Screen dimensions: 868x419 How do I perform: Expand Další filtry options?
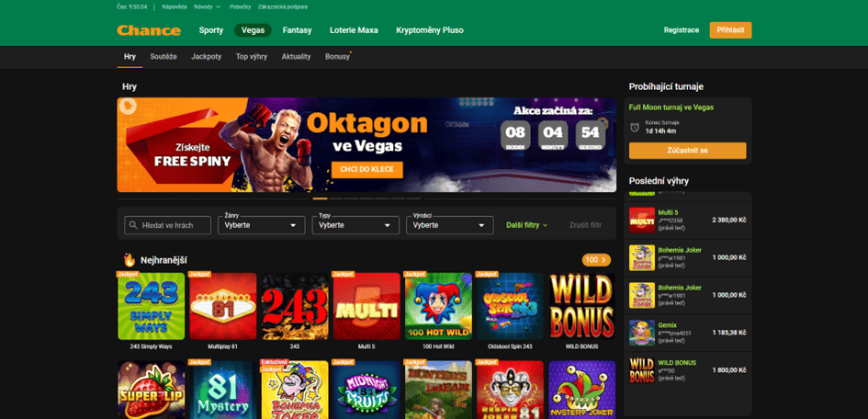[527, 225]
